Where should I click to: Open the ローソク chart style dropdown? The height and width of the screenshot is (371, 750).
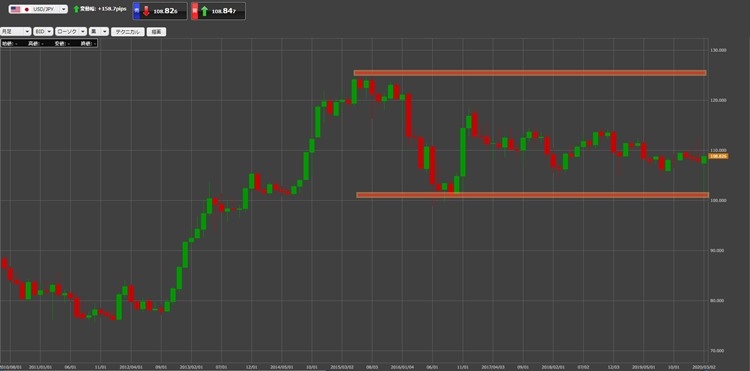coord(71,31)
